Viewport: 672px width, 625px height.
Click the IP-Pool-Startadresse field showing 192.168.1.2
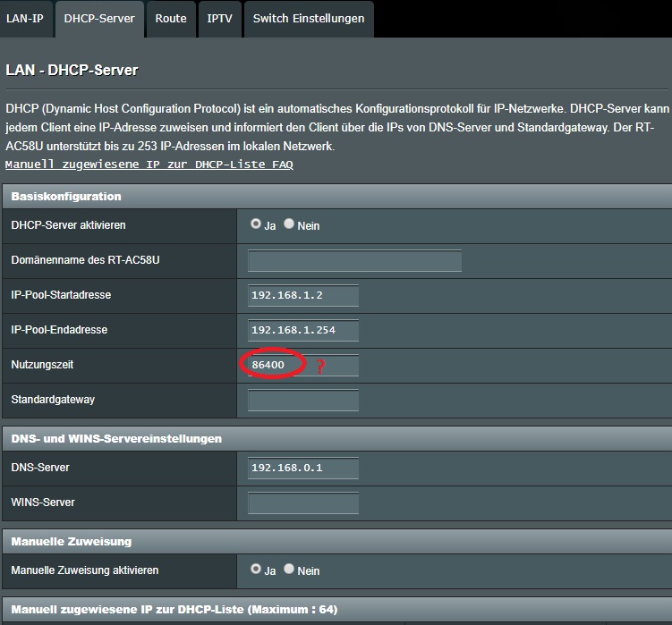point(303,296)
